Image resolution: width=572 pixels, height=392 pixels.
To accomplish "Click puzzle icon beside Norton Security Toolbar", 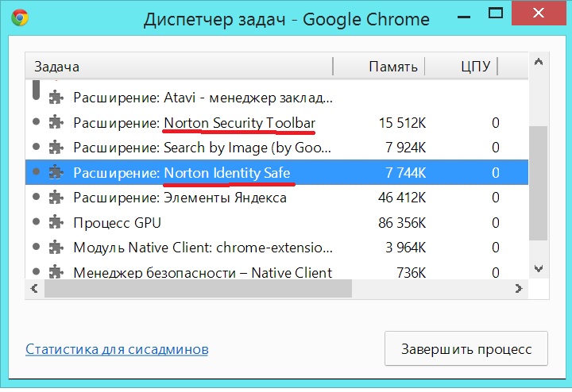I will tap(56, 123).
